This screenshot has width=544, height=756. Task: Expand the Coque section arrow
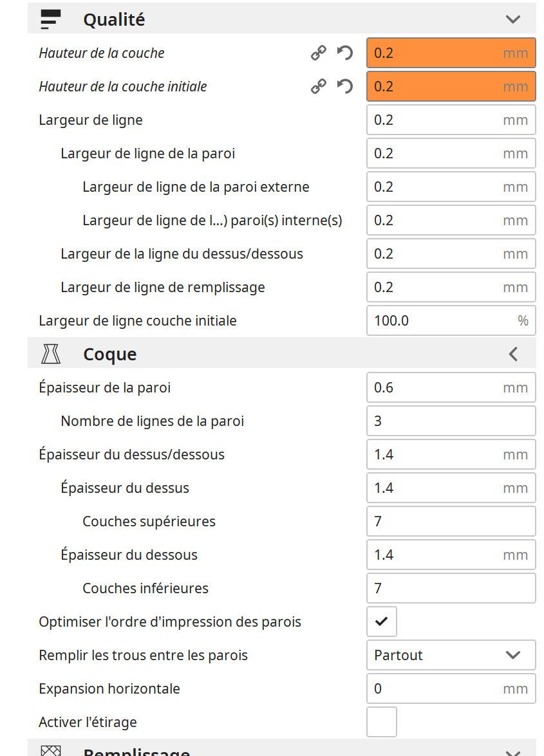coord(513,354)
